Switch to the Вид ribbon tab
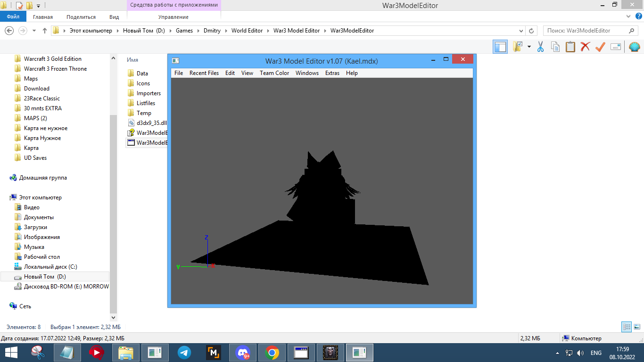The height and width of the screenshot is (362, 644). click(x=114, y=17)
